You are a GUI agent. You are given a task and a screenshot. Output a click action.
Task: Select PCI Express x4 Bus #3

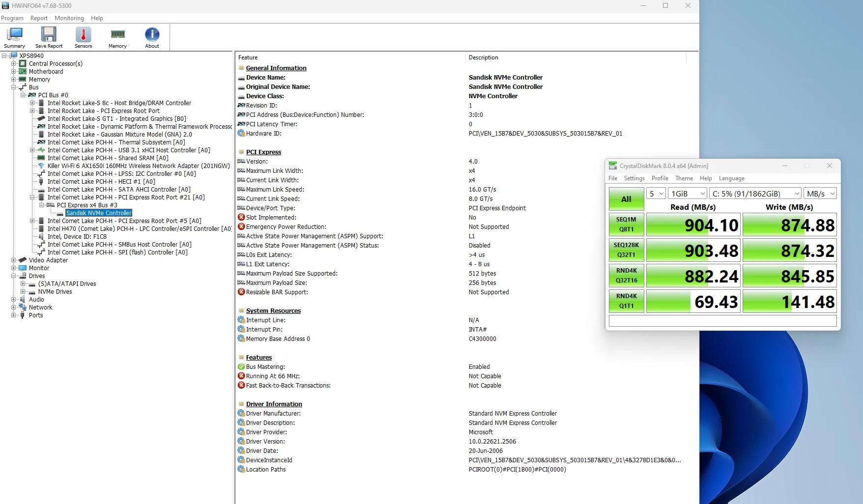[87, 205]
